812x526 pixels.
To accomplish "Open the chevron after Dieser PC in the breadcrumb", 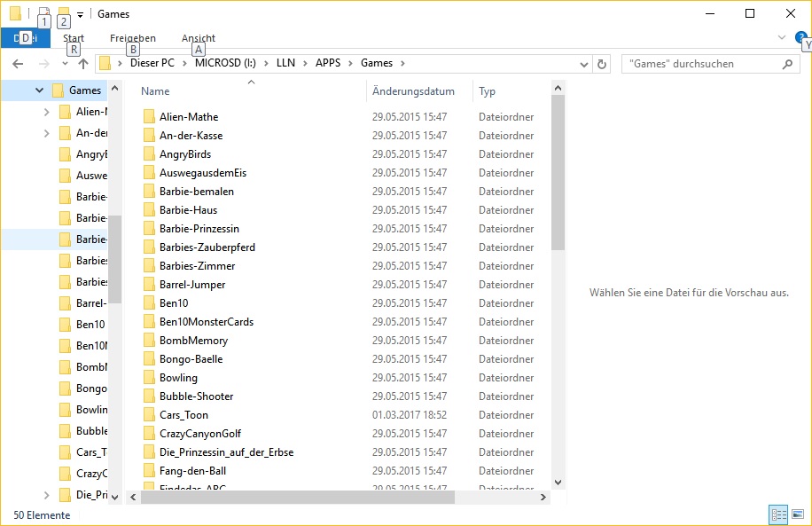I will [184, 63].
